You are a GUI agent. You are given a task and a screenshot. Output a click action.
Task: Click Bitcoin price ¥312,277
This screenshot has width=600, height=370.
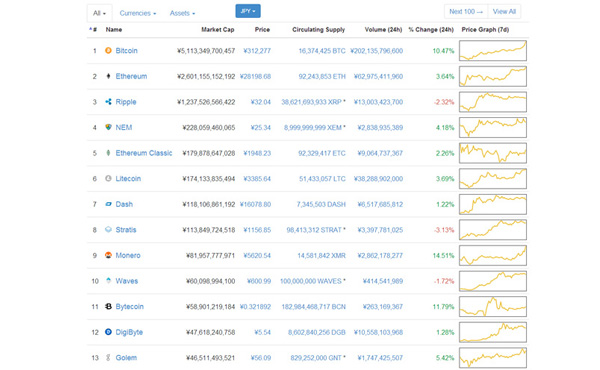[x=257, y=51]
